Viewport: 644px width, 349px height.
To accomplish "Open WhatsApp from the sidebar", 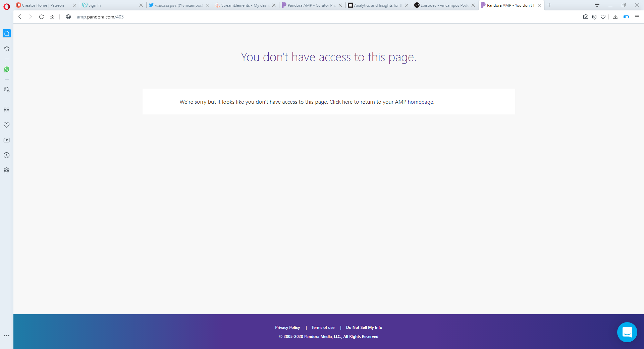I will [x=7, y=69].
